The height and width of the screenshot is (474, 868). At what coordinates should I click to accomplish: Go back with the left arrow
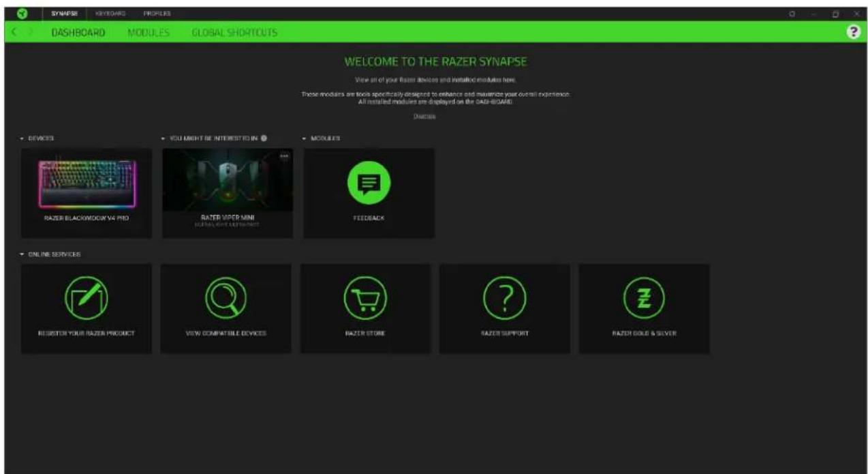coord(15,32)
